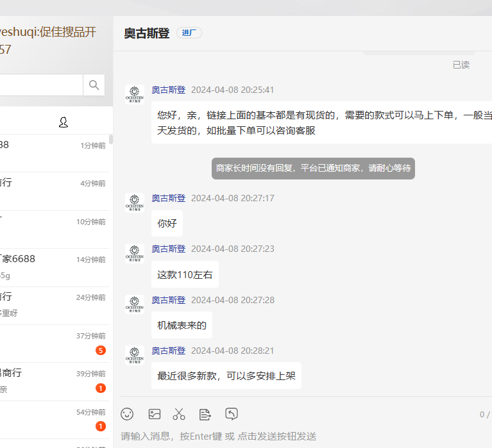This screenshot has height=448, width=492.
Task: Click the 奥古斯登 sender name at 20:27:17
Action: [168, 198]
